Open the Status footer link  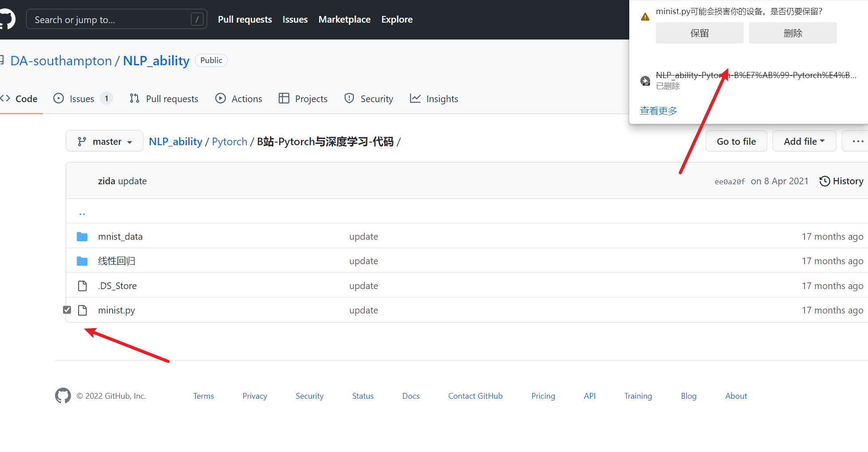point(363,396)
